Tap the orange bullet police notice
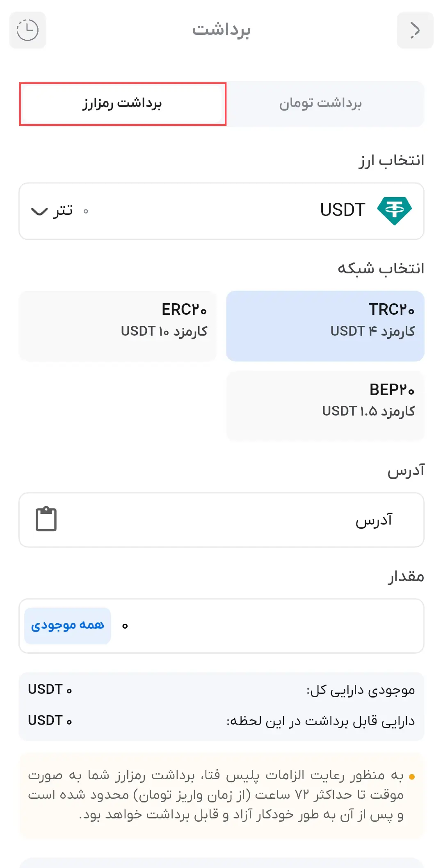 412,777
